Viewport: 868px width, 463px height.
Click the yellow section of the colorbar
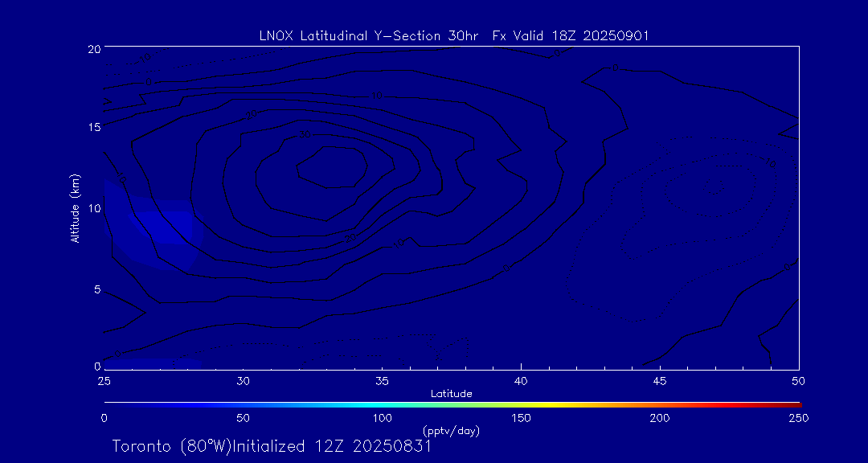click(522, 403)
